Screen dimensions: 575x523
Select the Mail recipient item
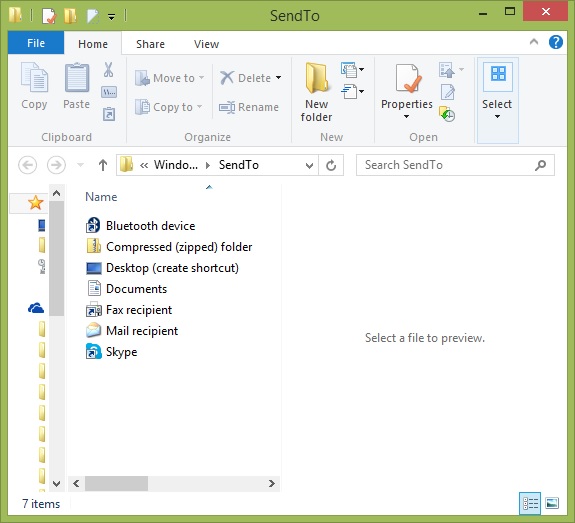click(132, 331)
